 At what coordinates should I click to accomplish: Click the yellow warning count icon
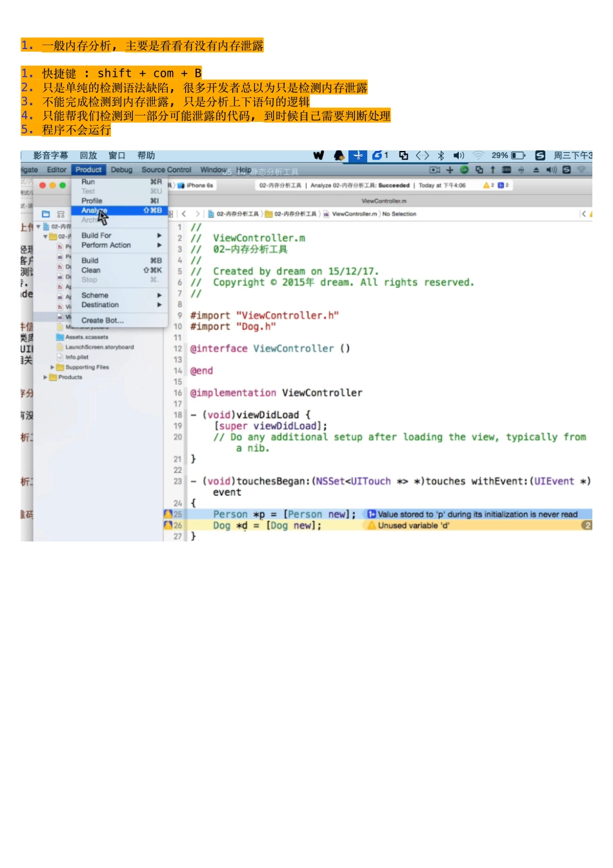[x=487, y=185]
